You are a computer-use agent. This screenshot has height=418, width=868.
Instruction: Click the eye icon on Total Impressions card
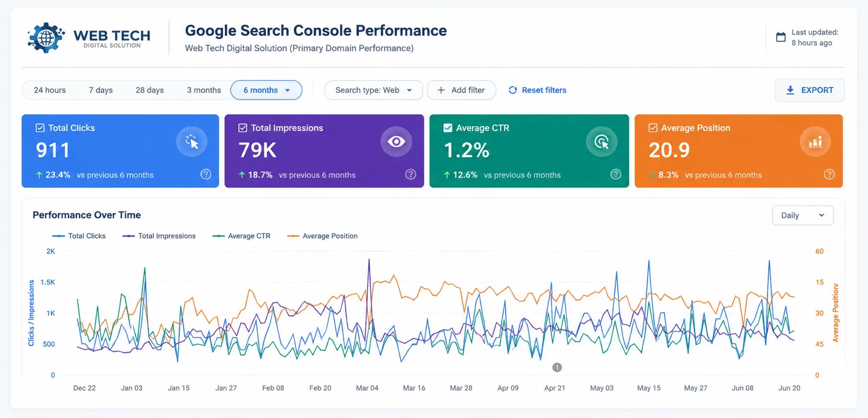pos(396,142)
